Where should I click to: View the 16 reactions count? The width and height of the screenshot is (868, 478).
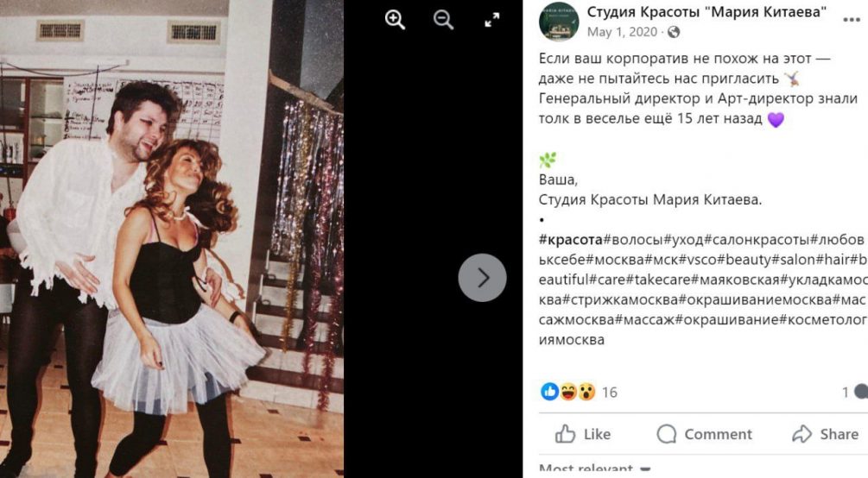point(610,393)
